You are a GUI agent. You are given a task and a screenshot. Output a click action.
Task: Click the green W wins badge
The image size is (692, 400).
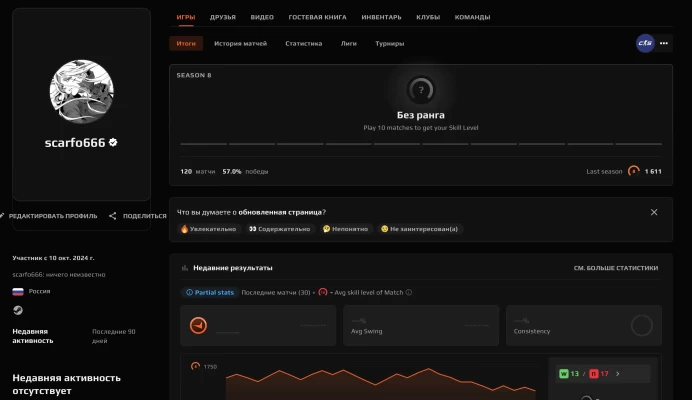click(x=564, y=374)
